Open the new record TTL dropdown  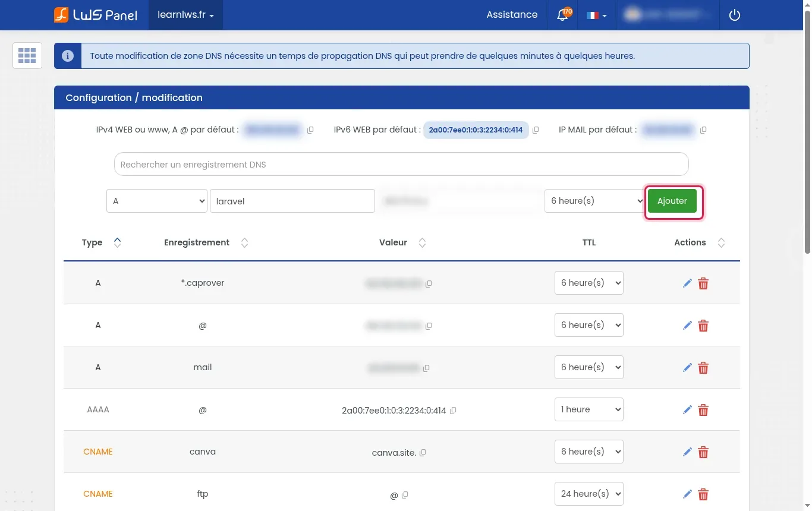pos(594,201)
